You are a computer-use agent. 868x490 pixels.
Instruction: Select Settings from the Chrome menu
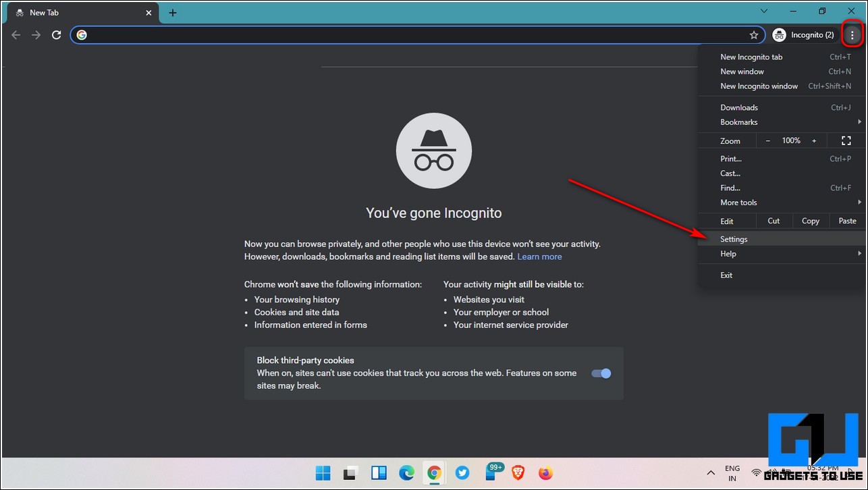pyautogui.click(x=734, y=239)
